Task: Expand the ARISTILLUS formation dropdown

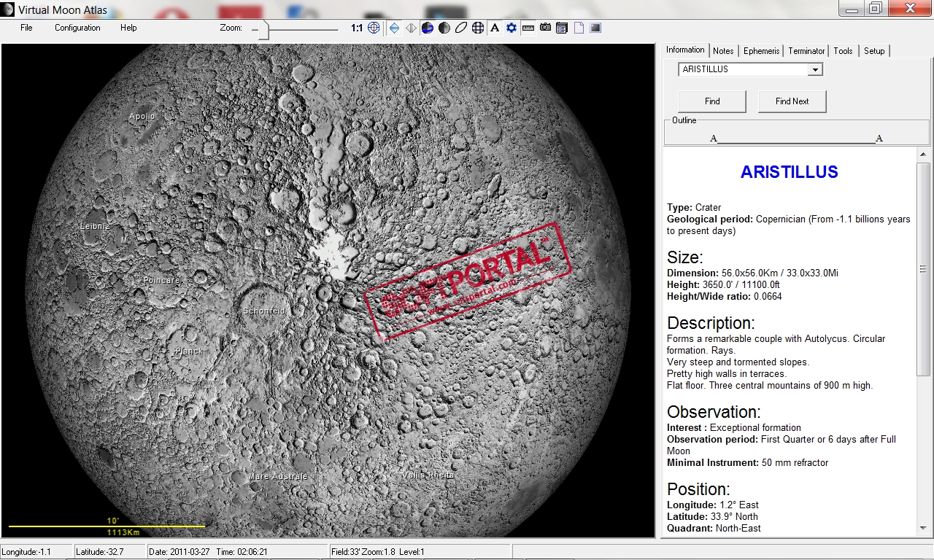Action: coord(815,69)
